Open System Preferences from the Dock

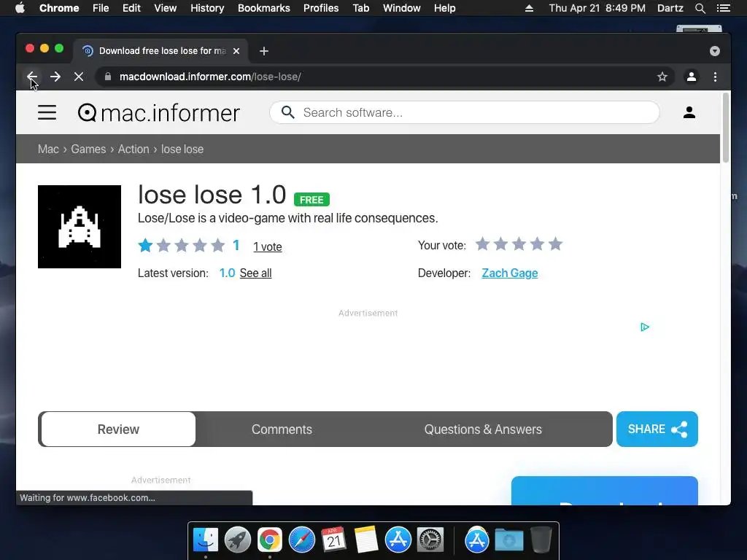[430, 540]
